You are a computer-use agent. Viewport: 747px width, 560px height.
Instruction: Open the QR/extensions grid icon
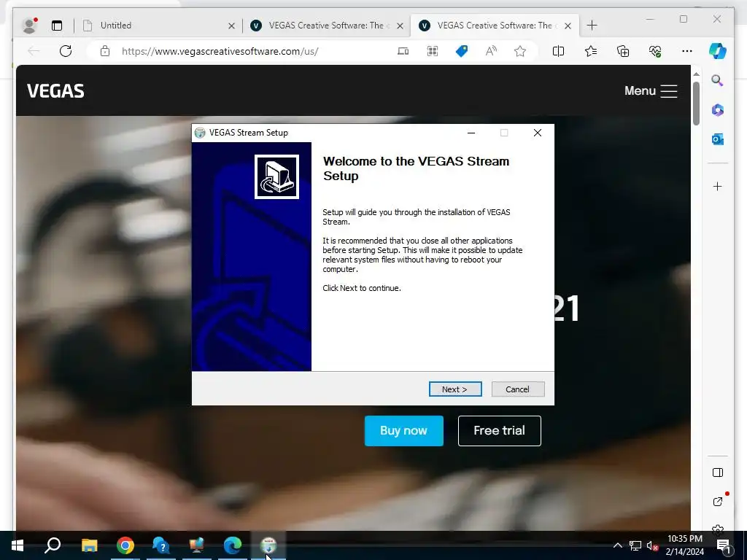[433, 51]
